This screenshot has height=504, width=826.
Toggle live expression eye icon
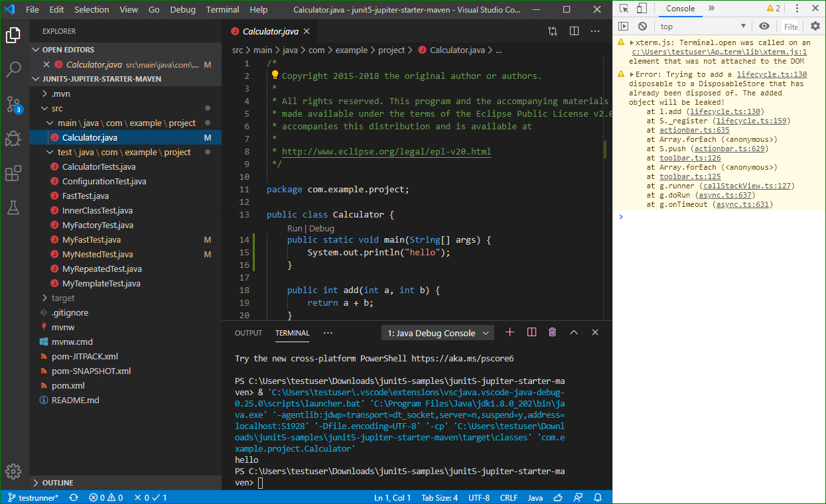click(764, 27)
